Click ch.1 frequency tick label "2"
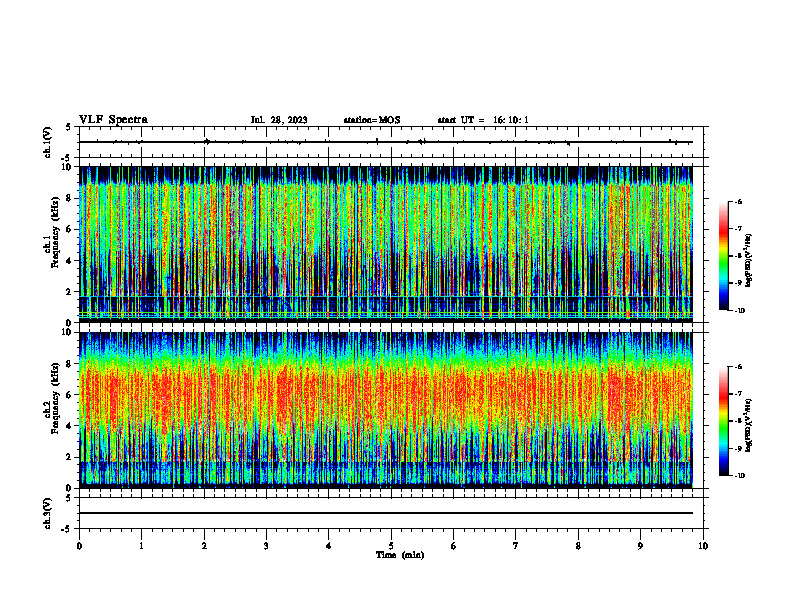Image resolution: width=792 pixels, height=612 pixels. (70, 292)
